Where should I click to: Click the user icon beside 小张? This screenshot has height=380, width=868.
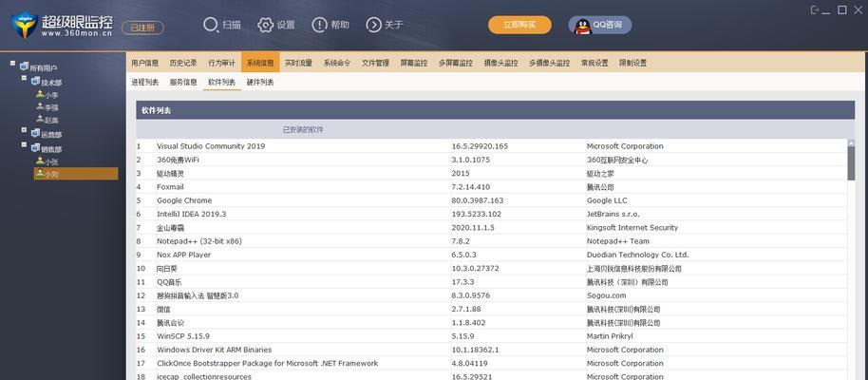(x=40, y=161)
